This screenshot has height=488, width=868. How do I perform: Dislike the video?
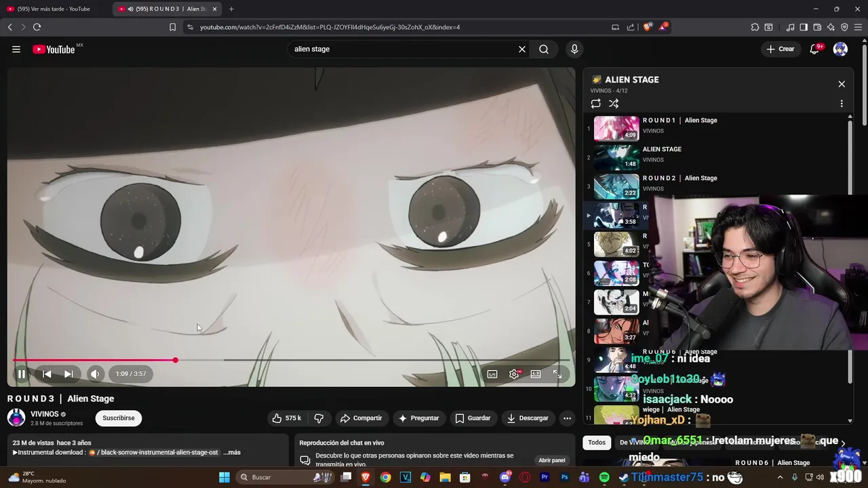[x=319, y=418]
